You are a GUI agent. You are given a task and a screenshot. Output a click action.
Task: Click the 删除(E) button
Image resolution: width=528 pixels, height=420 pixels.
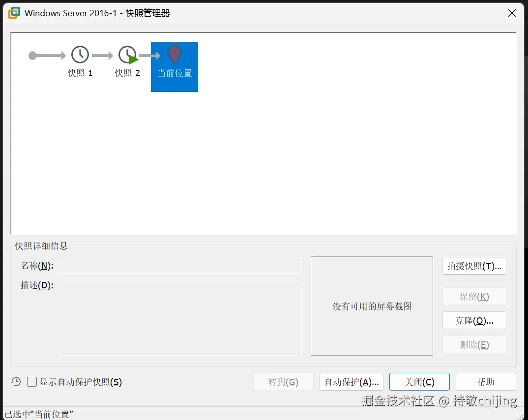pos(474,344)
